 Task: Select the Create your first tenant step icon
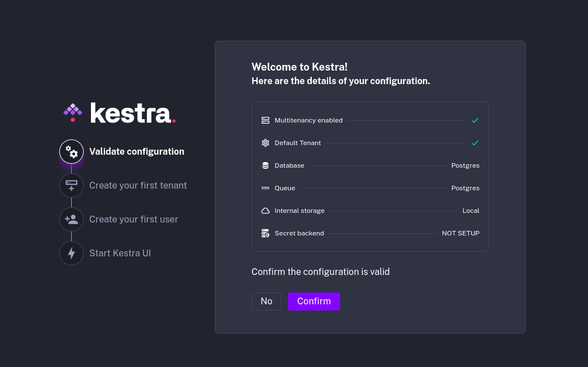tap(71, 185)
